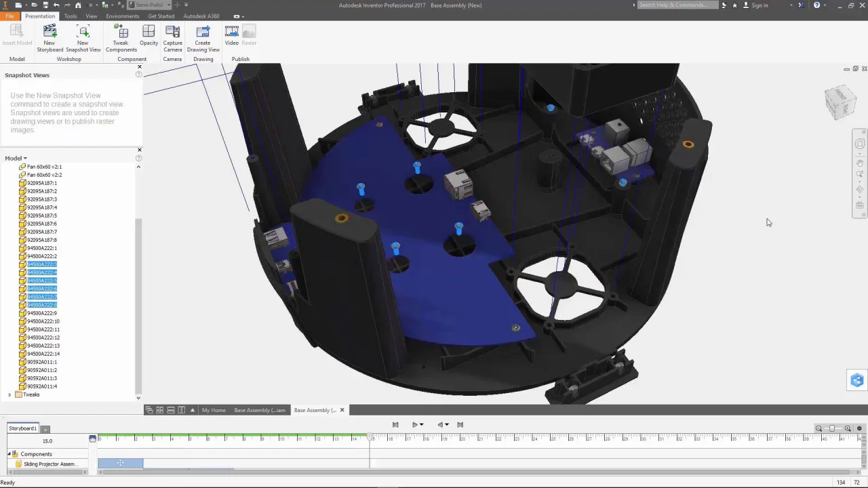This screenshot has width=868, height=488.
Task: Go to start of storyboard
Action: coord(395,425)
